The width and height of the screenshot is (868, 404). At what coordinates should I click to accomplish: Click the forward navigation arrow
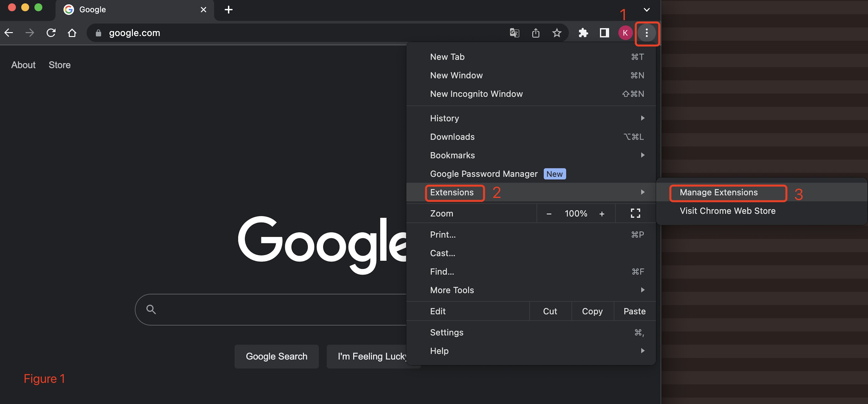(30, 33)
